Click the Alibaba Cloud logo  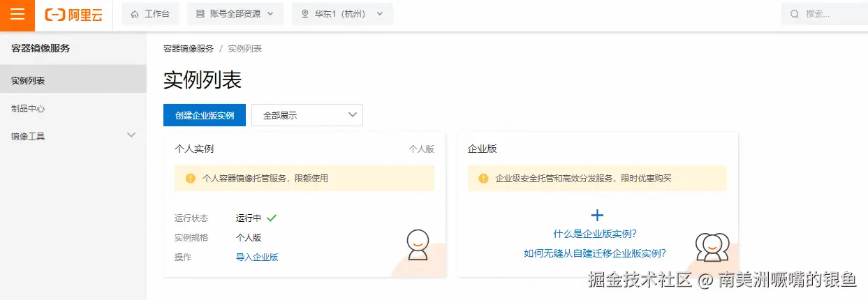(73, 15)
